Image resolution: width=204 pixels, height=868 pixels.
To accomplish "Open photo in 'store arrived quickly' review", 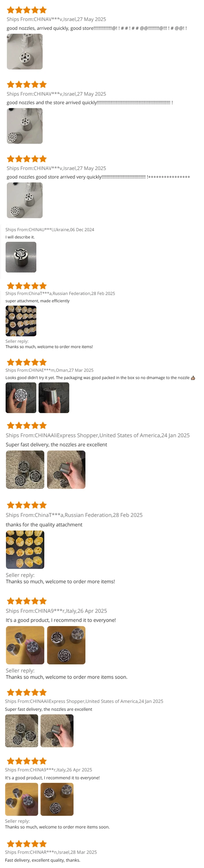I will 25,126.
